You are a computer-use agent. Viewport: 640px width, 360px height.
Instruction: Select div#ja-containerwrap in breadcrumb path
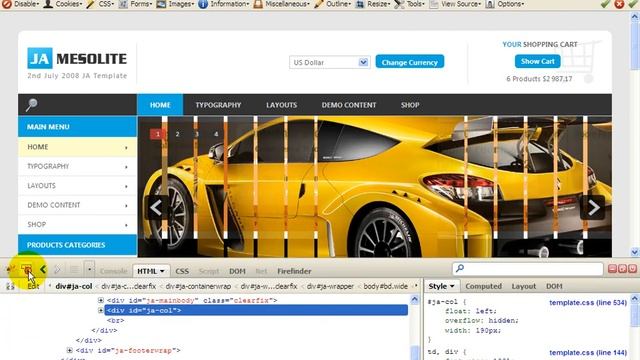tap(198, 286)
